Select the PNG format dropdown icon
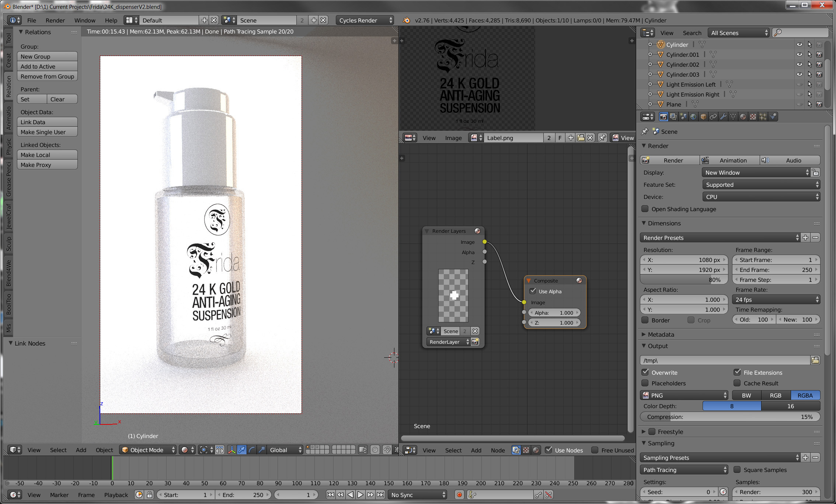This screenshot has width=836, height=504. [724, 395]
